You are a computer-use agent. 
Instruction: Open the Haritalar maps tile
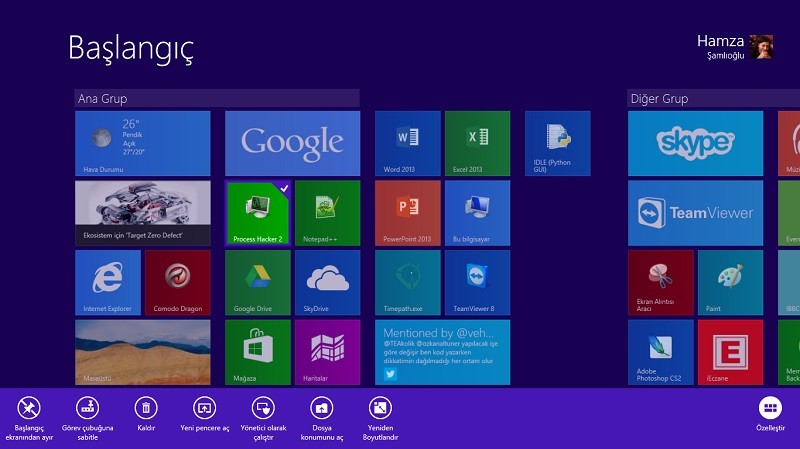[x=328, y=352]
